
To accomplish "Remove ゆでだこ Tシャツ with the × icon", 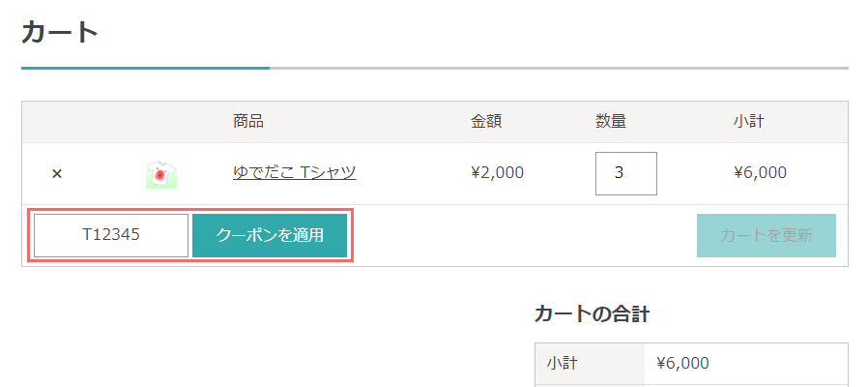I will click(x=56, y=173).
